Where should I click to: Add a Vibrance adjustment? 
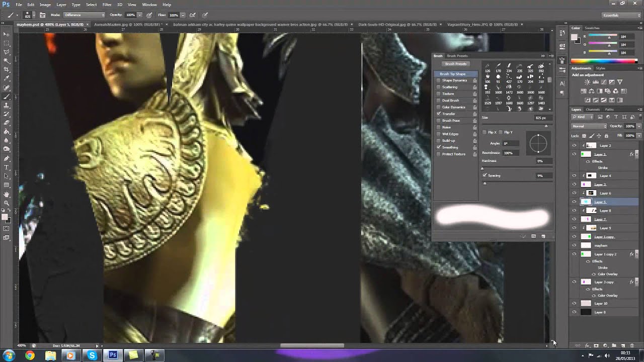pos(620,82)
